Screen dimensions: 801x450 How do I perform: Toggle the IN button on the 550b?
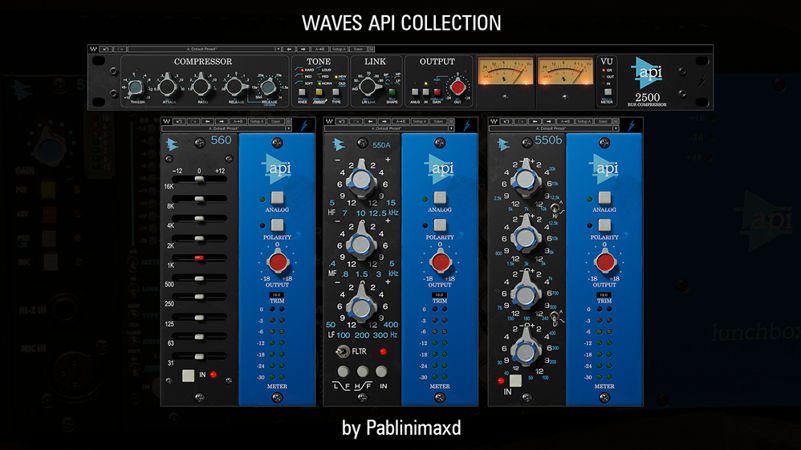point(514,380)
